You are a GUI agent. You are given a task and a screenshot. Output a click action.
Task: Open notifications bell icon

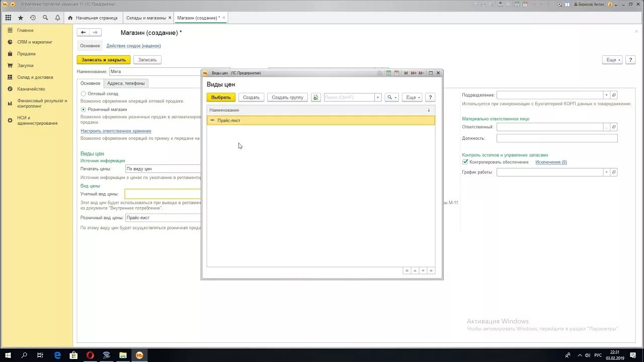(x=57, y=18)
